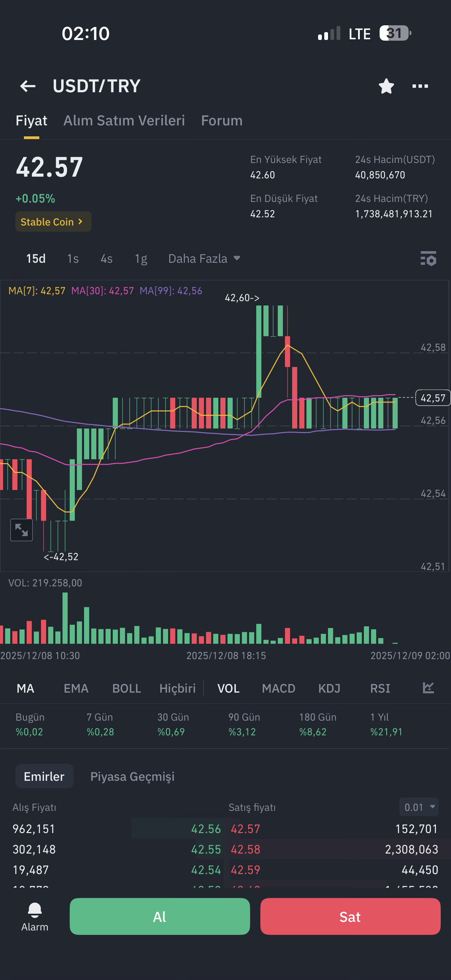Tap the back arrow icon
Image resolution: width=451 pixels, height=980 pixels.
[28, 86]
